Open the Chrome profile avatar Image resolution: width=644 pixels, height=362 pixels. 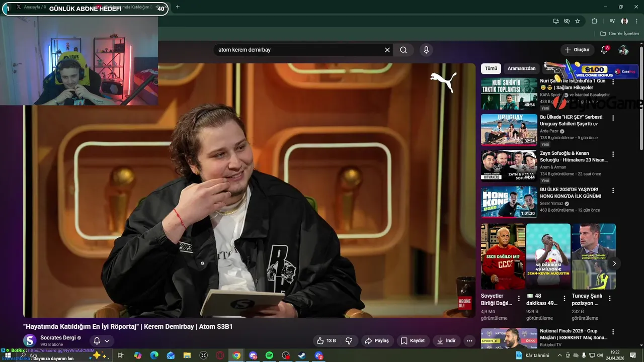pyautogui.click(x=624, y=21)
